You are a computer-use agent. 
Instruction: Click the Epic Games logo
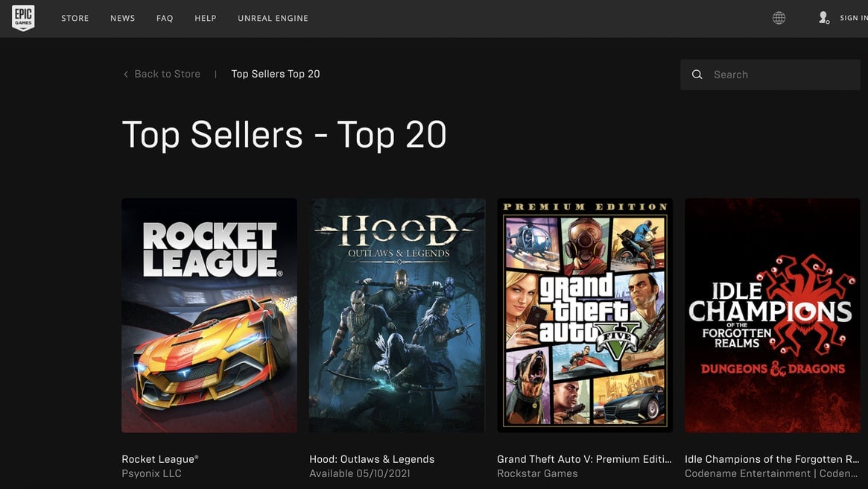pyautogui.click(x=22, y=17)
